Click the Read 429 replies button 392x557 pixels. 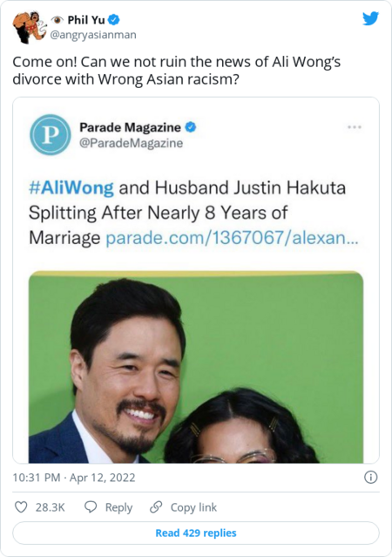pyautogui.click(x=196, y=533)
